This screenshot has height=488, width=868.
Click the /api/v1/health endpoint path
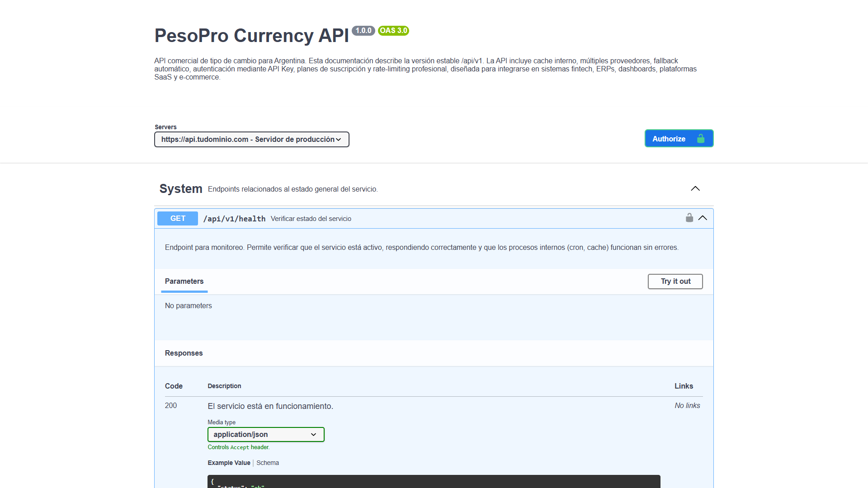234,219
